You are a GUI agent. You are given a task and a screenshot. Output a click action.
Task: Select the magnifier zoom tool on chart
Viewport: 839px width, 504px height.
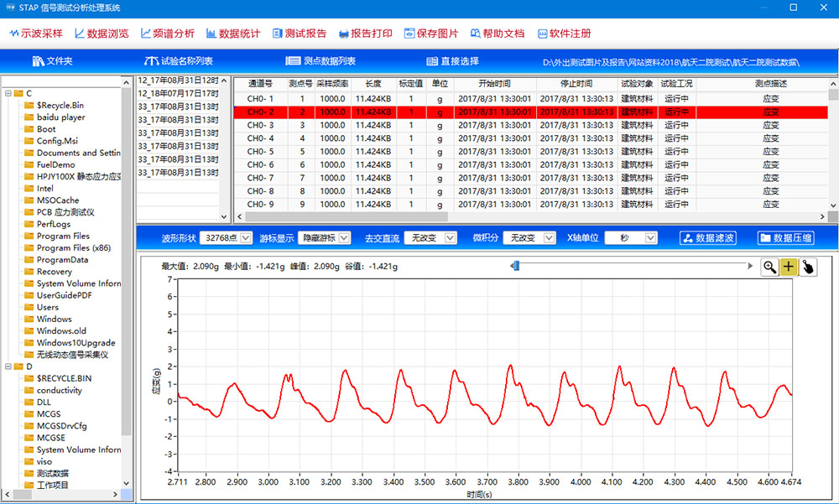point(769,267)
